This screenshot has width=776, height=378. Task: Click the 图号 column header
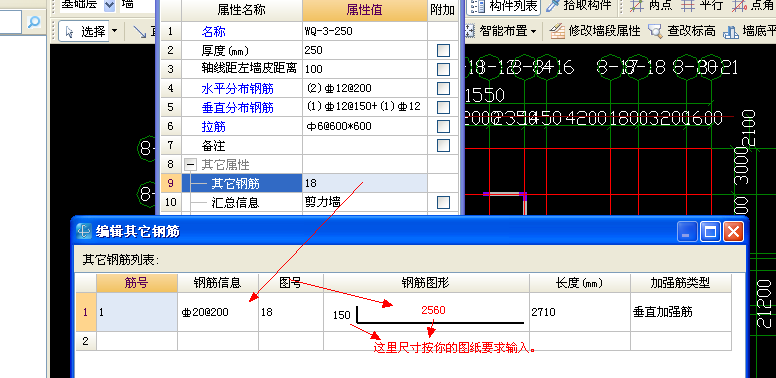(291, 283)
